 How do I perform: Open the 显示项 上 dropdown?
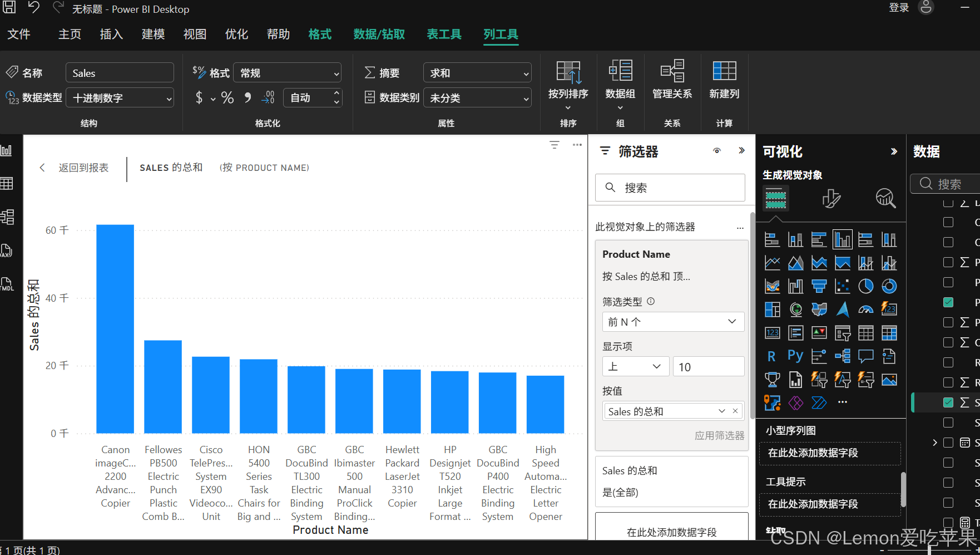[635, 366]
